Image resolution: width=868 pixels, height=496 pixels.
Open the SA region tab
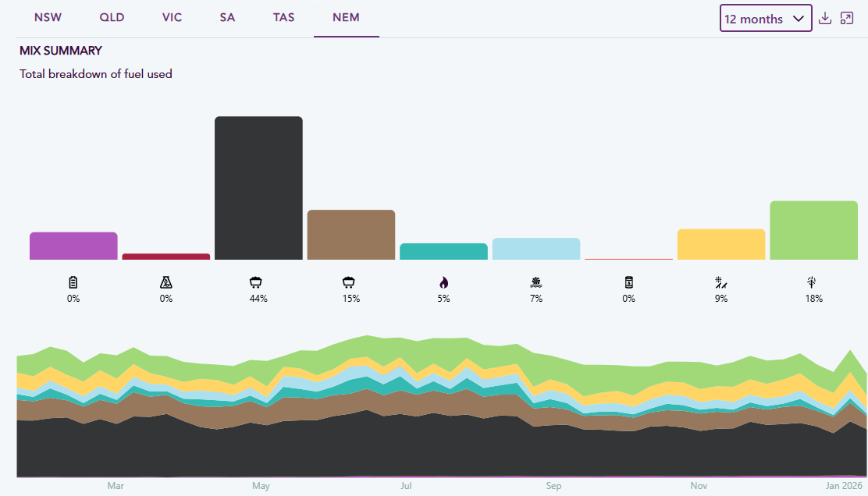point(227,17)
